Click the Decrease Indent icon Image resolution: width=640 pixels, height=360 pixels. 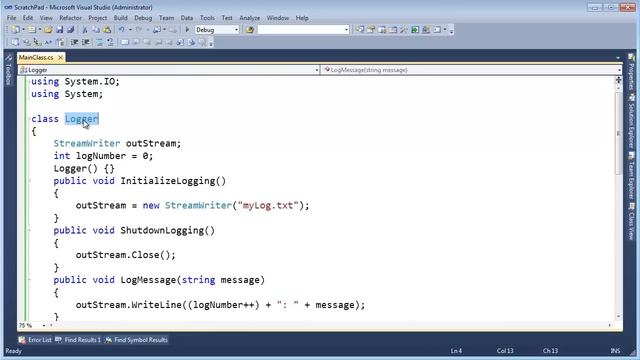[74, 42]
